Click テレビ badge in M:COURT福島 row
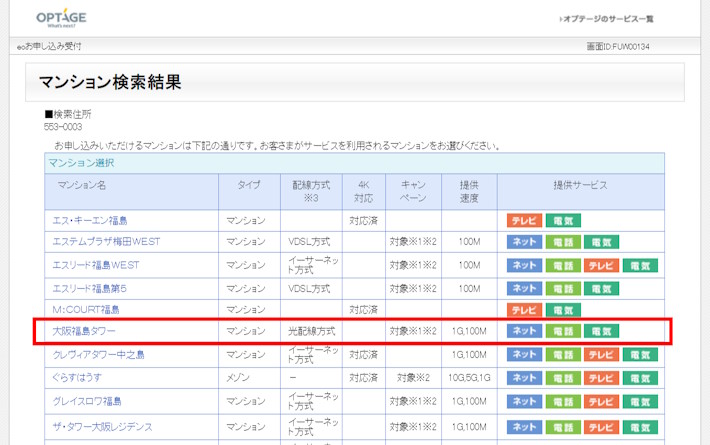 [x=524, y=310]
